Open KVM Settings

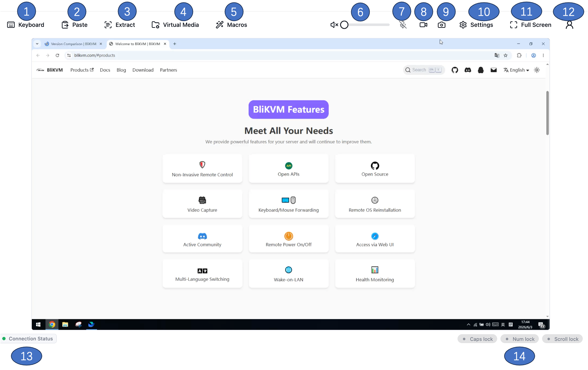(476, 25)
